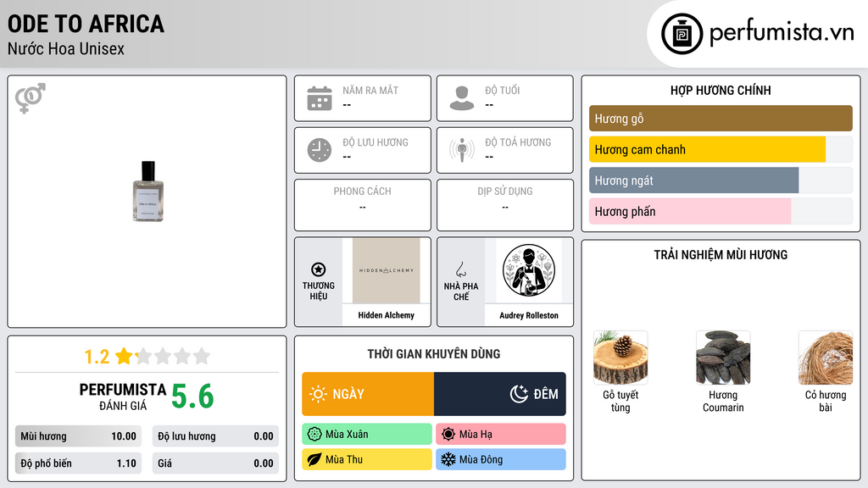868x488 pixels.
Task: Click the NĂM RA MẮT label
Action: [x=370, y=90]
